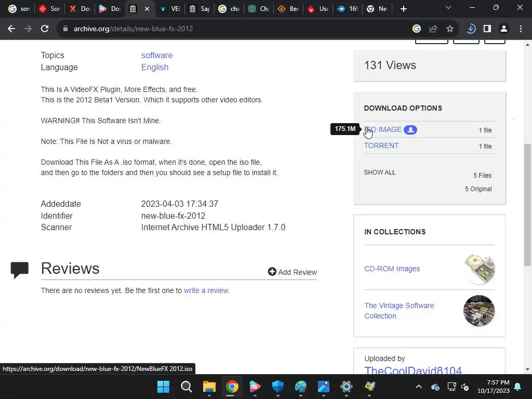Click the '5 Original' files text
This screenshot has width=532, height=399.
[478, 189]
